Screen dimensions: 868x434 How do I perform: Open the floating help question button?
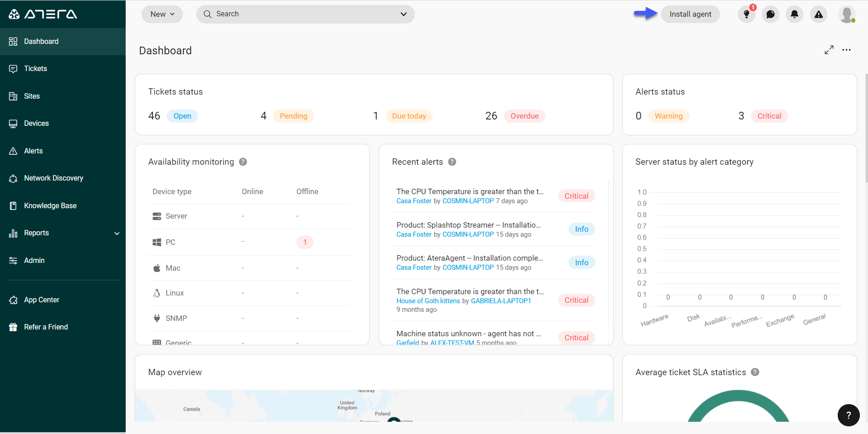point(848,415)
